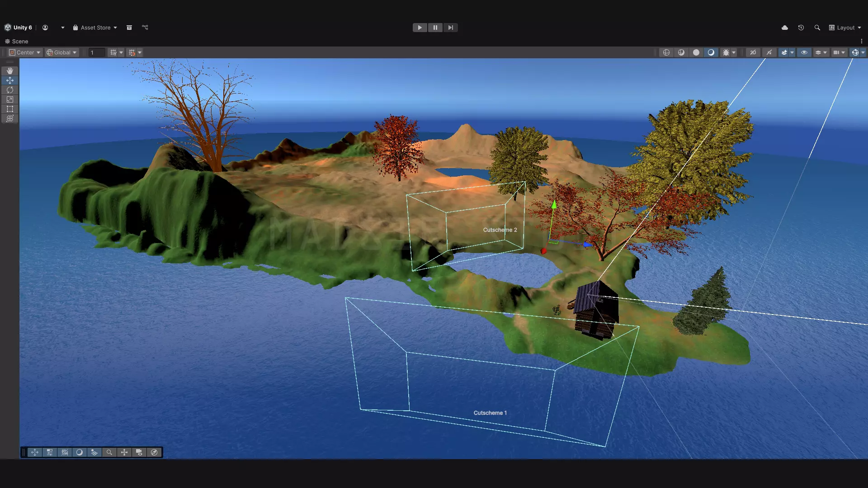Viewport: 868px width, 488px height.
Task: Select the Move tool
Action: (x=10, y=80)
